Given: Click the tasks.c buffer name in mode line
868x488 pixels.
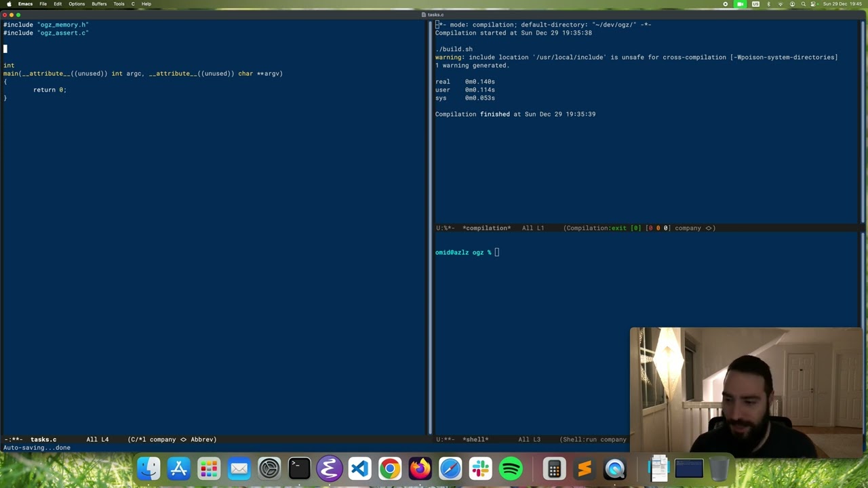Looking at the screenshot, I should 43,439.
